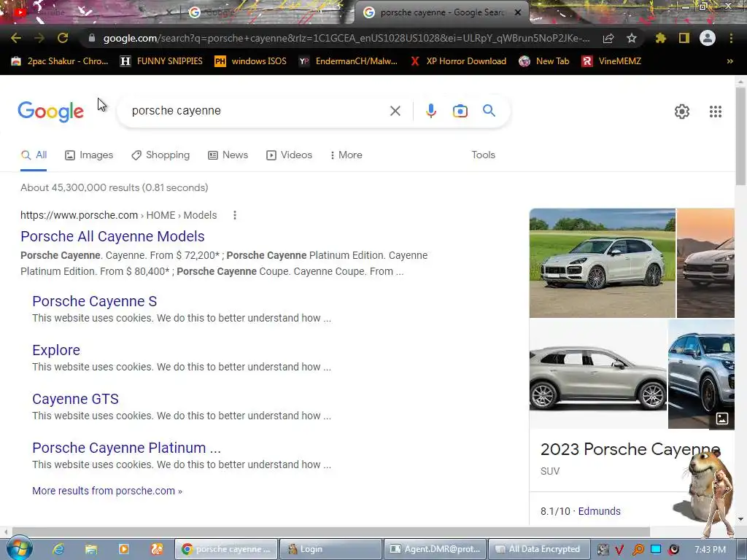Screen dimensions: 747x560
Task: View the silver Cayenne side-profile photo
Action: click(x=598, y=374)
